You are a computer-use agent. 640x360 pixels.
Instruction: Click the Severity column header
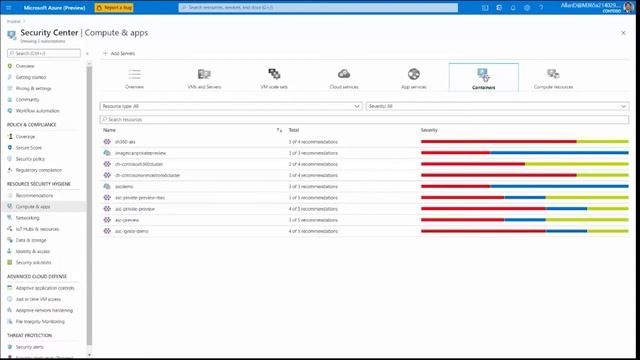(x=429, y=130)
